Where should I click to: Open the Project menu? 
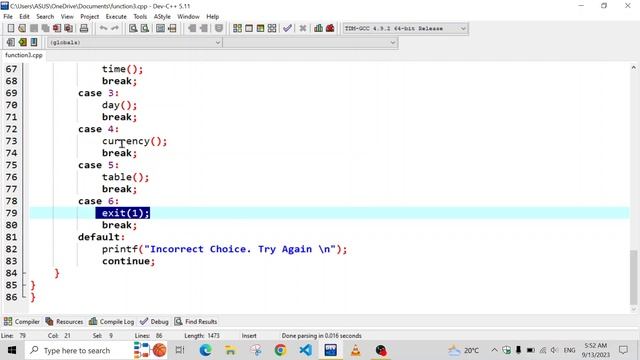point(89,17)
